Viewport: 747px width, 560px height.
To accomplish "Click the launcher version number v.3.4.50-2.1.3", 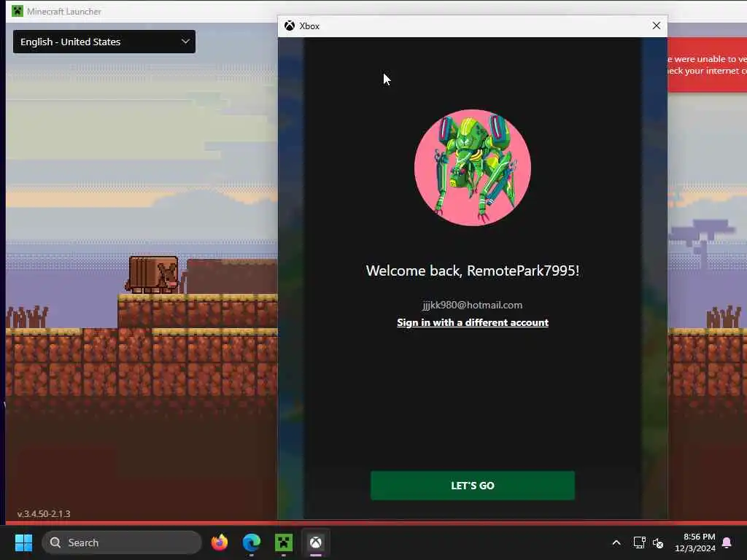I will pyautogui.click(x=44, y=514).
